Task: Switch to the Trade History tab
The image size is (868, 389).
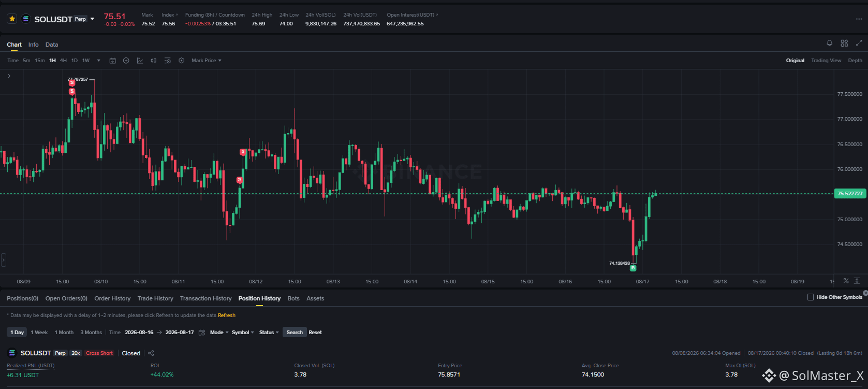Action: [155, 298]
